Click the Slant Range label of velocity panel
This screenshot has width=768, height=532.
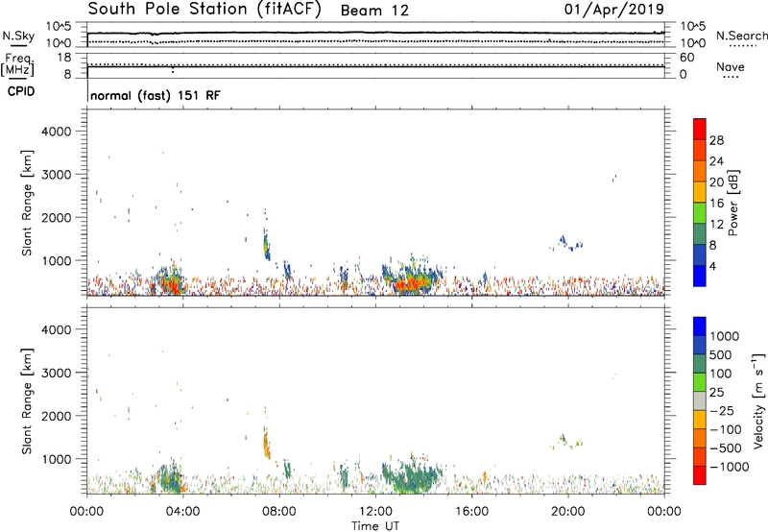tap(27, 401)
